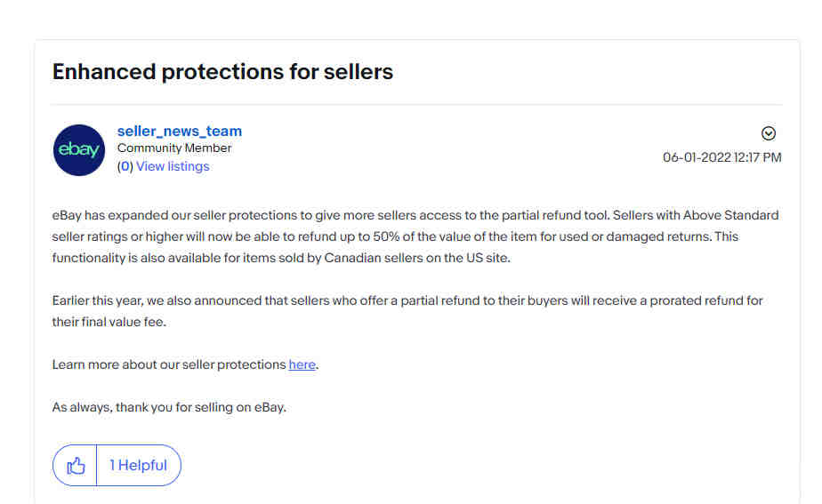Click the 'partial refund tool' phrase
Image resolution: width=822 pixels, height=504 pixels.
click(x=556, y=215)
